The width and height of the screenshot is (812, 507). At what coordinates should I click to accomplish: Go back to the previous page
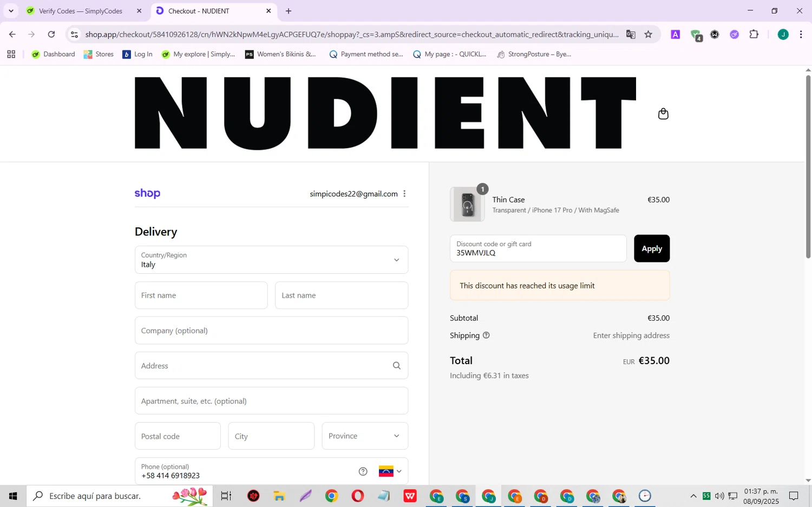12,35
